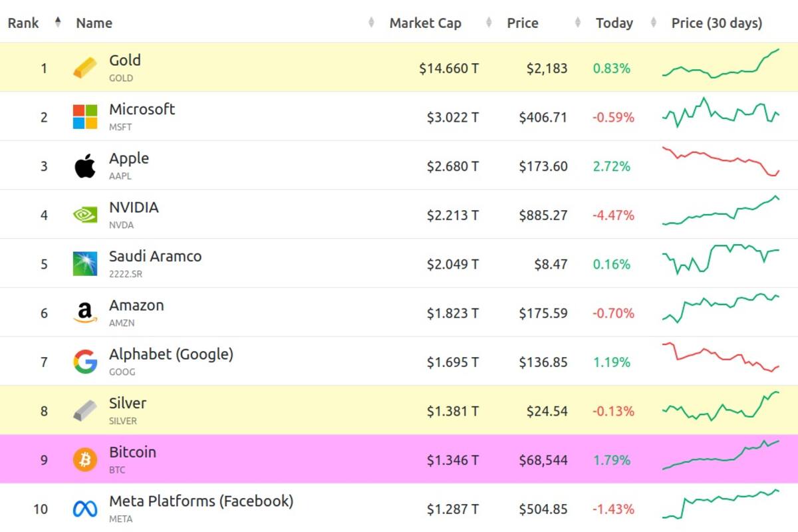The image size is (798, 532).
Task: Click the Gold bar icon
Action: (x=85, y=68)
